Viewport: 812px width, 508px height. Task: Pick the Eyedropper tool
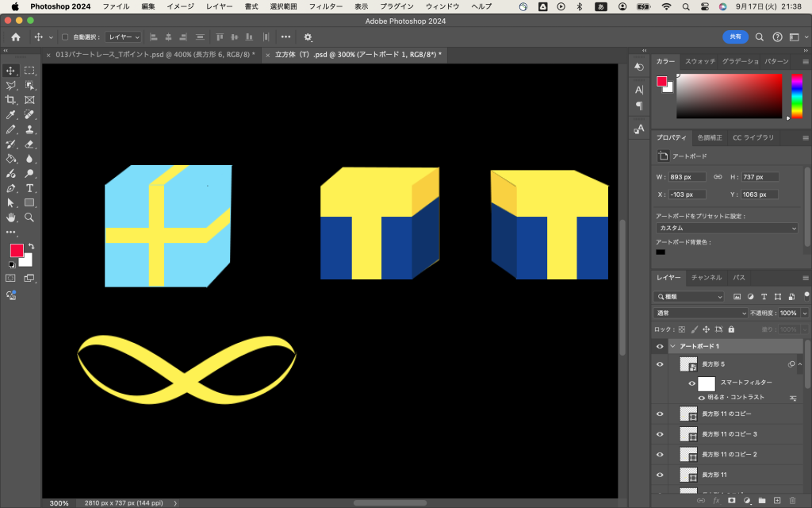[11, 115]
